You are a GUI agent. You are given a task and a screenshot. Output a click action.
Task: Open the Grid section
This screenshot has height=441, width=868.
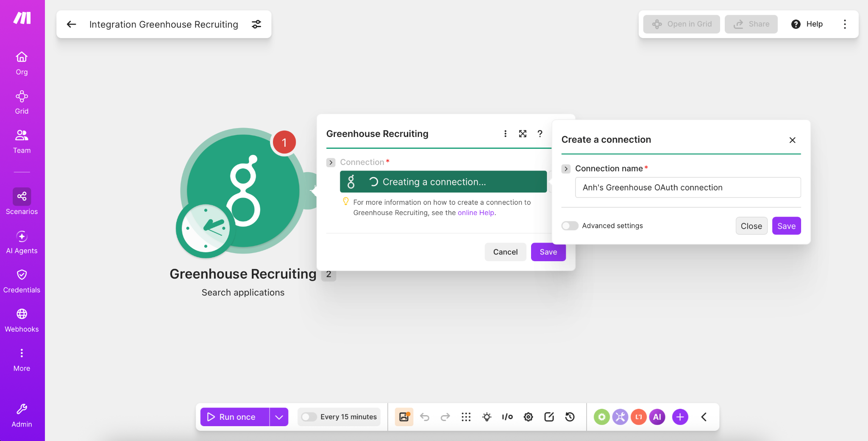tap(22, 103)
